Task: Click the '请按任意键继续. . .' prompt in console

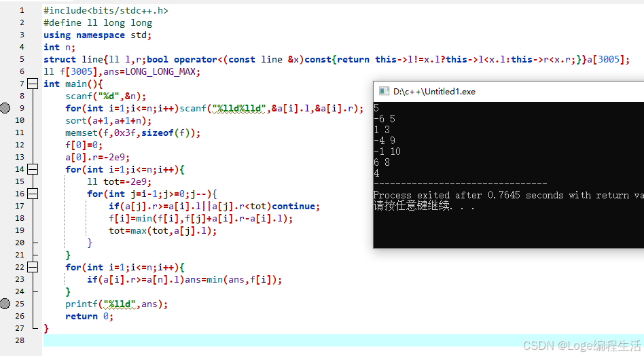Action: (x=424, y=206)
